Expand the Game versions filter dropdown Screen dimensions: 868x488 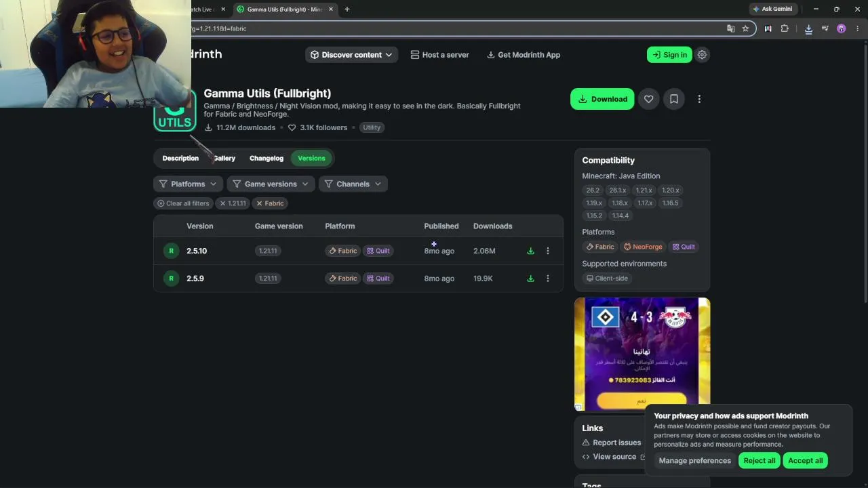click(271, 184)
